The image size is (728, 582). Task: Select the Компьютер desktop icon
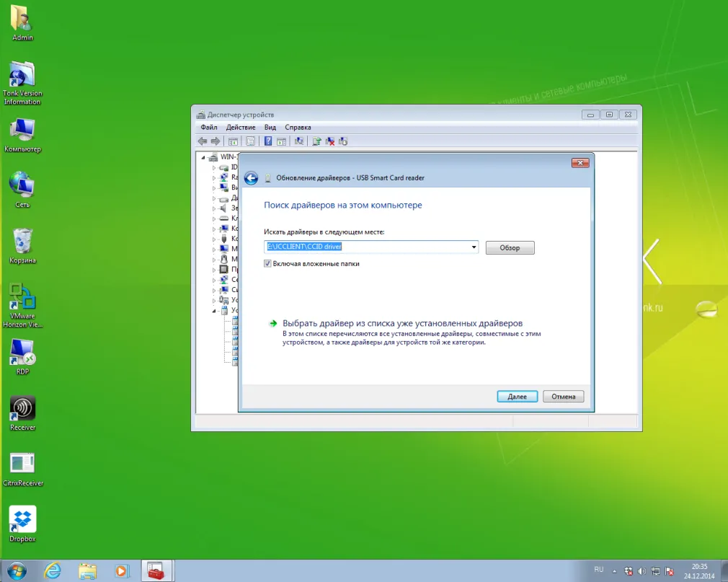[22, 135]
